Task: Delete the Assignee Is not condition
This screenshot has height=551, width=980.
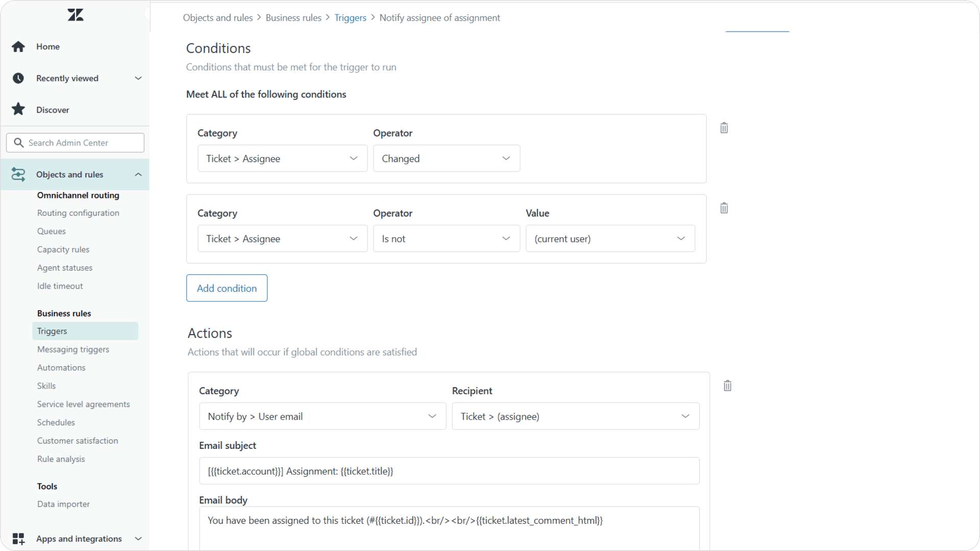Action: pyautogui.click(x=724, y=208)
